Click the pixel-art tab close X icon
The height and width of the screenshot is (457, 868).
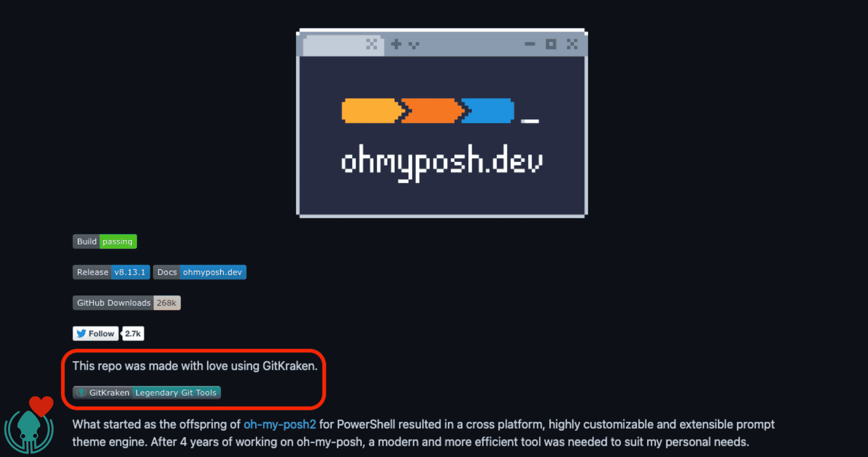point(372,44)
